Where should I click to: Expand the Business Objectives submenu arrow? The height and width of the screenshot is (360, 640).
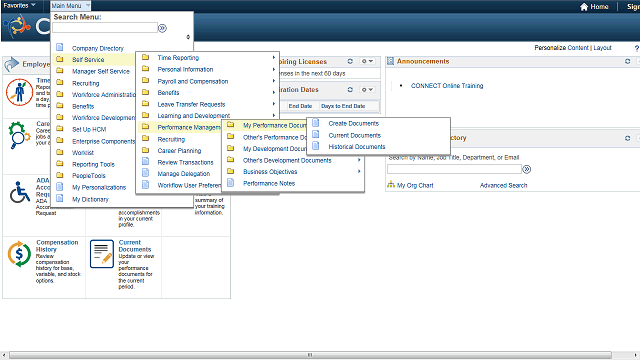click(x=359, y=171)
